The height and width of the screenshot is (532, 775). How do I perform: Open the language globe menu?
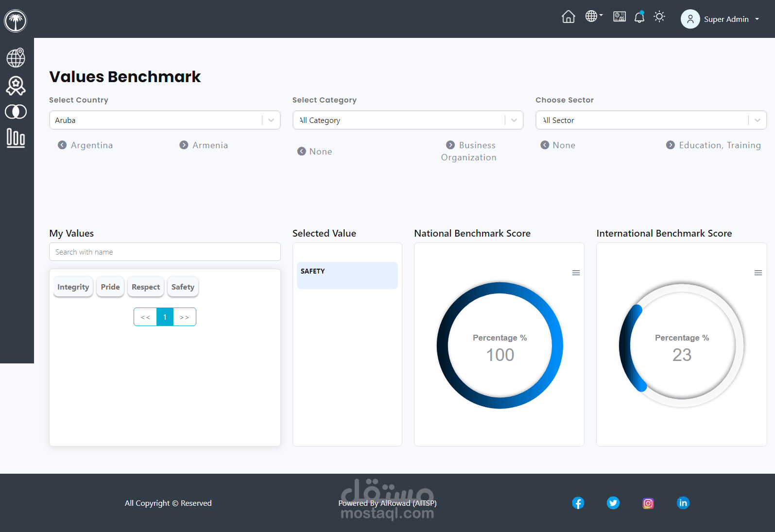594,16
